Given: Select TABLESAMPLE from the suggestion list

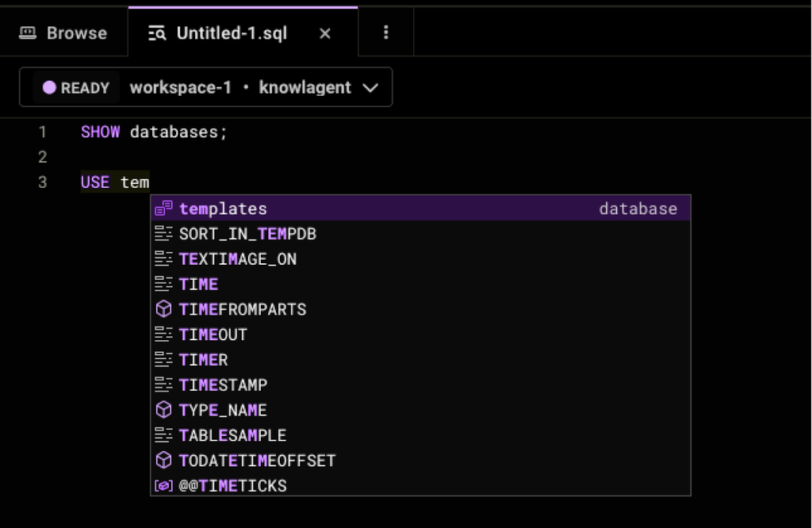Looking at the screenshot, I should pyautogui.click(x=232, y=435).
